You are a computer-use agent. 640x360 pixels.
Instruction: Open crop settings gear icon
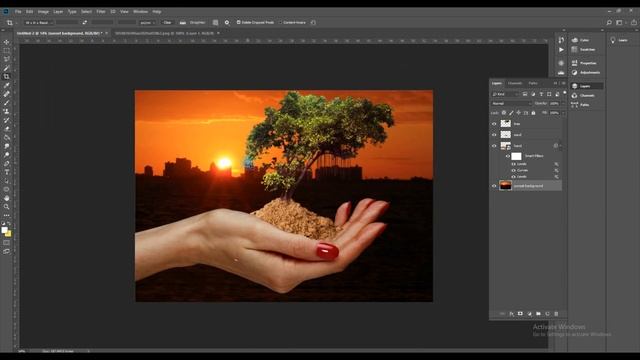coord(227,22)
